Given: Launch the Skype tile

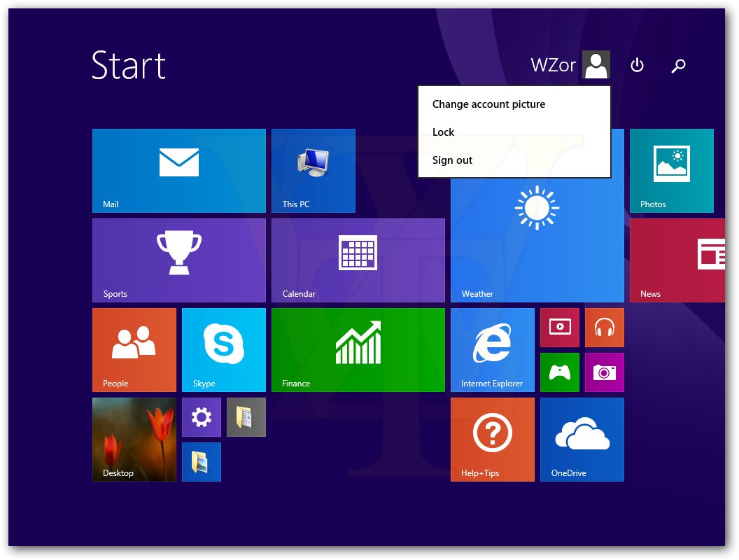Looking at the screenshot, I should click(x=224, y=350).
